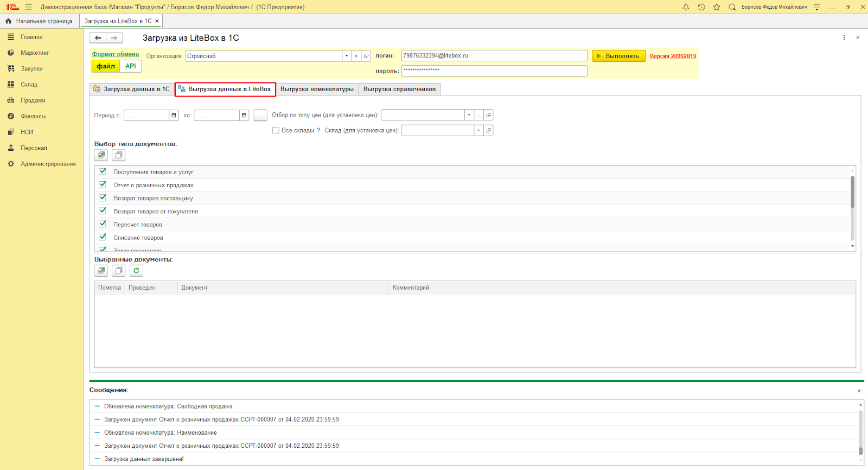
Task: Open Финансы section in sidebar
Action: [x=33, y=116]
